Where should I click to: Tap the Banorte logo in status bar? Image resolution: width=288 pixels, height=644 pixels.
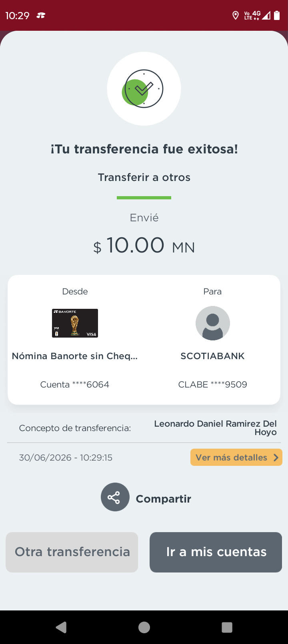coord(41,16)
